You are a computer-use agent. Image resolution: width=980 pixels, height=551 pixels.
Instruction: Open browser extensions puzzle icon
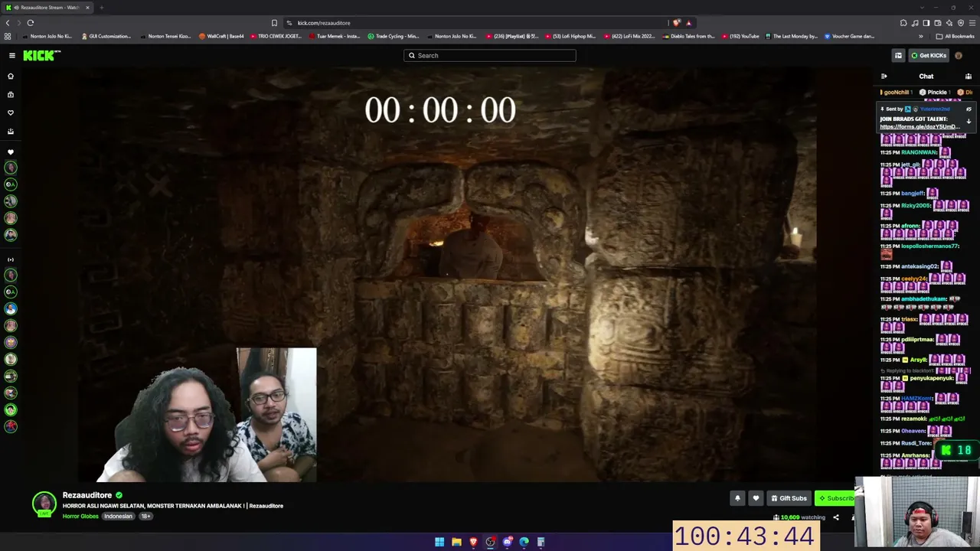pos(903,23)
